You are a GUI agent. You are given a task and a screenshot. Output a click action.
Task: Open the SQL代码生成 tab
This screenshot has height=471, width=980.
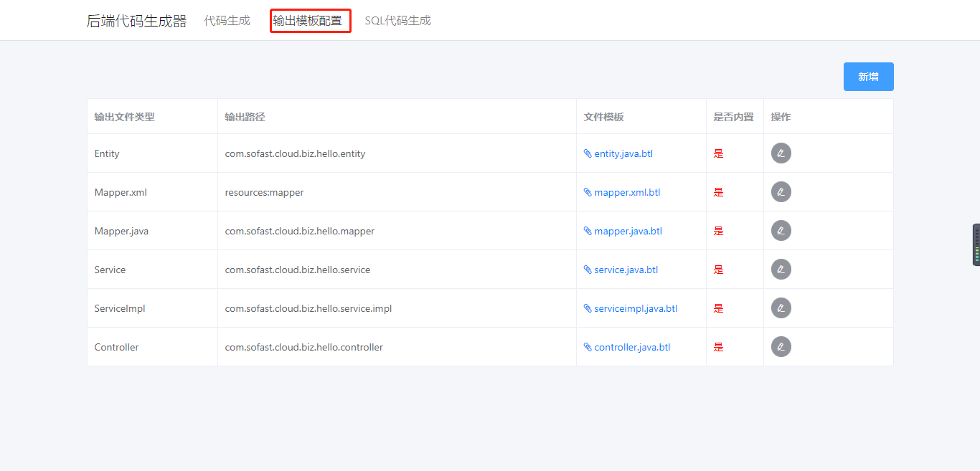tap(397, 21)
